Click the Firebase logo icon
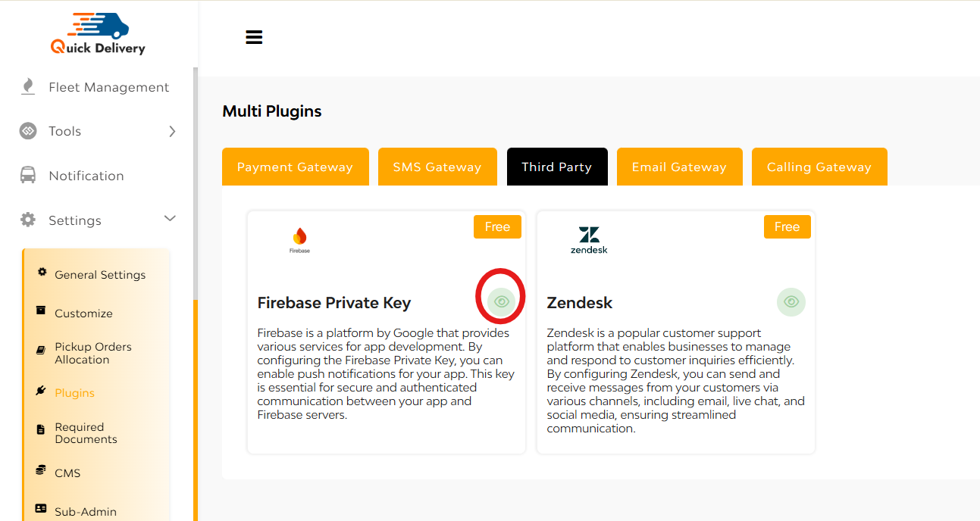 coord(299,240)
